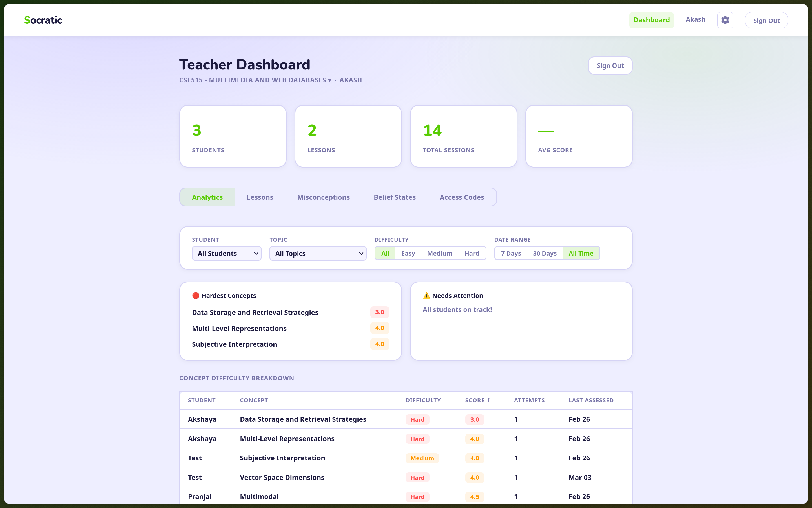The image size is (812, 508).
Task: Open the All Topics dropdown
Action: pos(318,253)
